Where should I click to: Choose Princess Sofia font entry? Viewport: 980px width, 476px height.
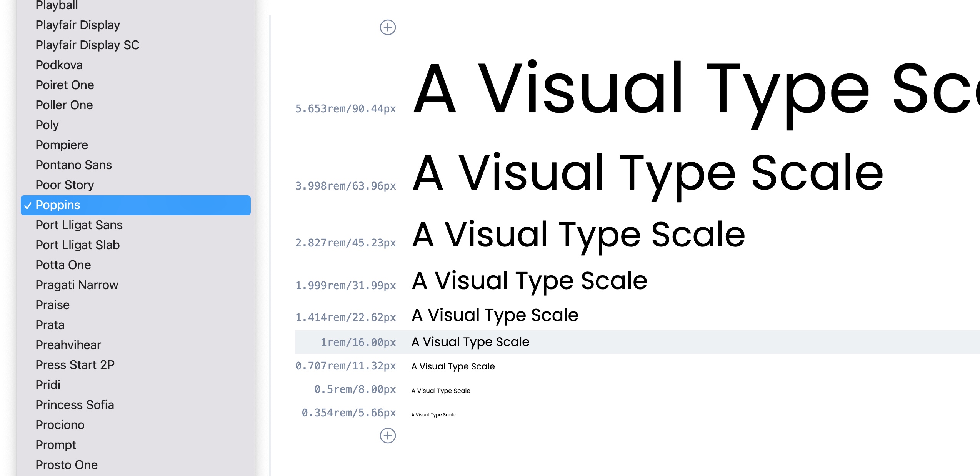pyautogui.click(x=75, y=405)
